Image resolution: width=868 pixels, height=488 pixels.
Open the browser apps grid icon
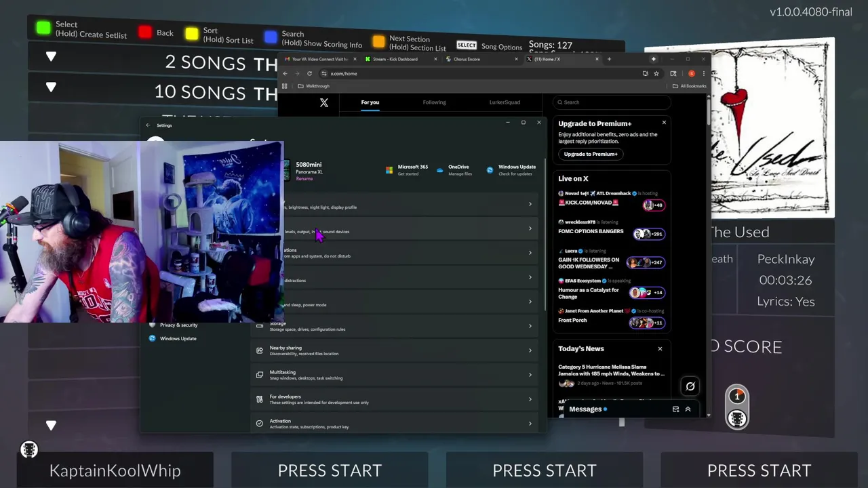(284, 86)
